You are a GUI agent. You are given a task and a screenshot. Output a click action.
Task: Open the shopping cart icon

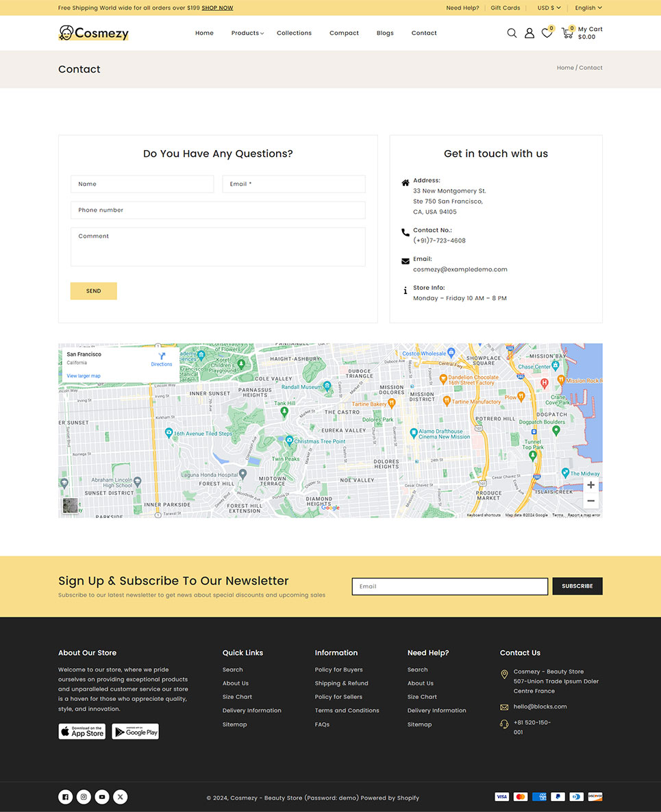point(567,33)
